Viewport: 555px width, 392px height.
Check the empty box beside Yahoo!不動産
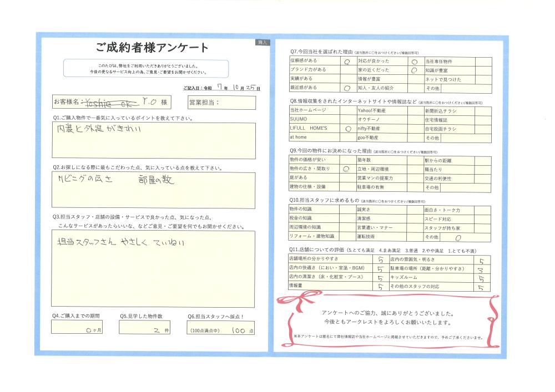pyautogui.click(x=415, y=111)
